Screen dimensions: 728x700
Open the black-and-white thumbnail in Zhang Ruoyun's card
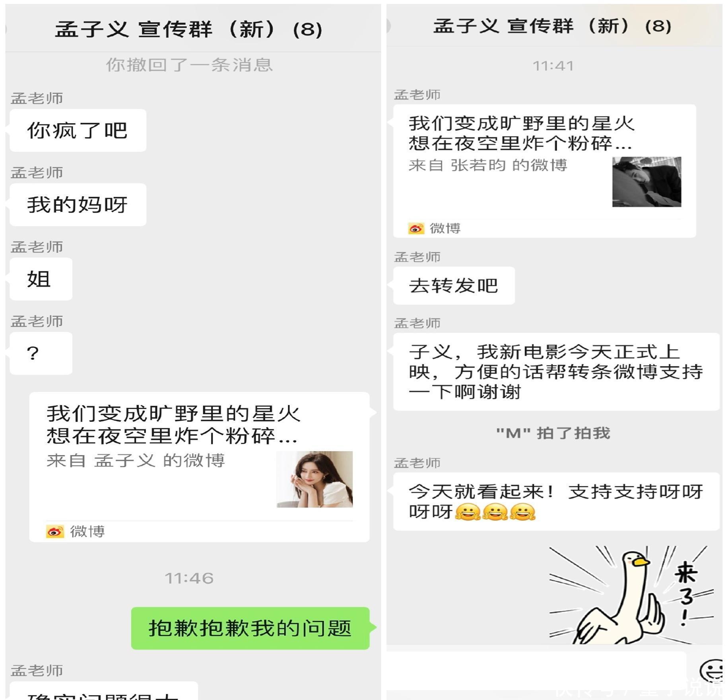[x=646, y=182]
